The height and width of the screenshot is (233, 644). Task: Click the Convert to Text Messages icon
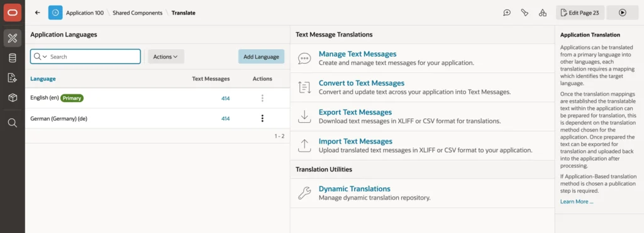pyautogui.click(x=304, y=87)
